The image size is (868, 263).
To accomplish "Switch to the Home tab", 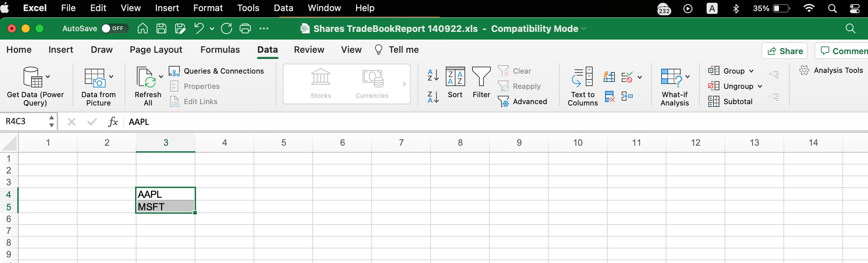I will pos(19,50).
